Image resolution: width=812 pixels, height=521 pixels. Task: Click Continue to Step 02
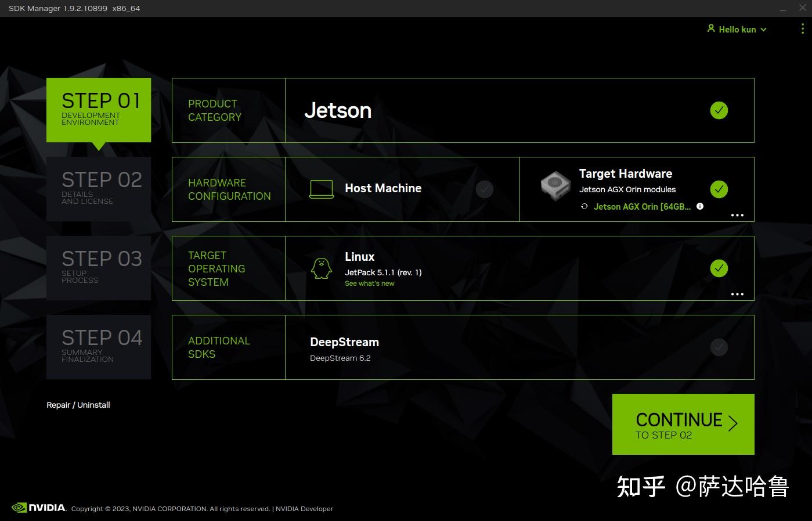pyautogui.click(x=683, y=424)
